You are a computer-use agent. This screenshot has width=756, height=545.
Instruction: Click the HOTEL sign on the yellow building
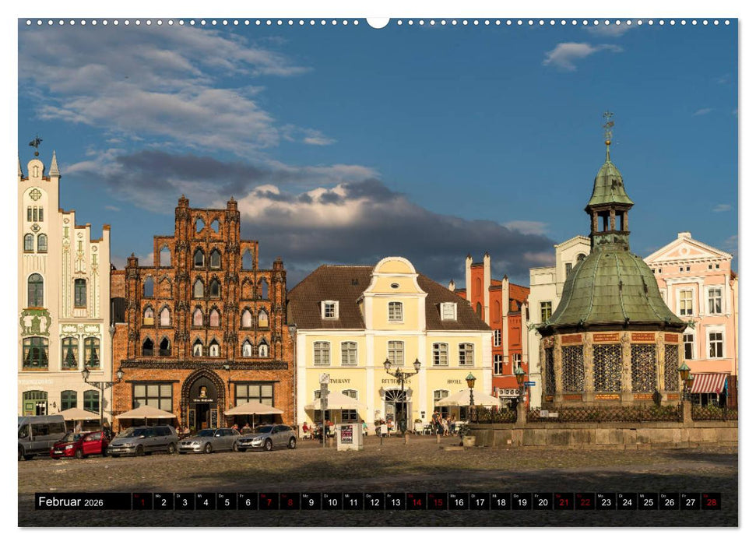[x=454, y=381]
